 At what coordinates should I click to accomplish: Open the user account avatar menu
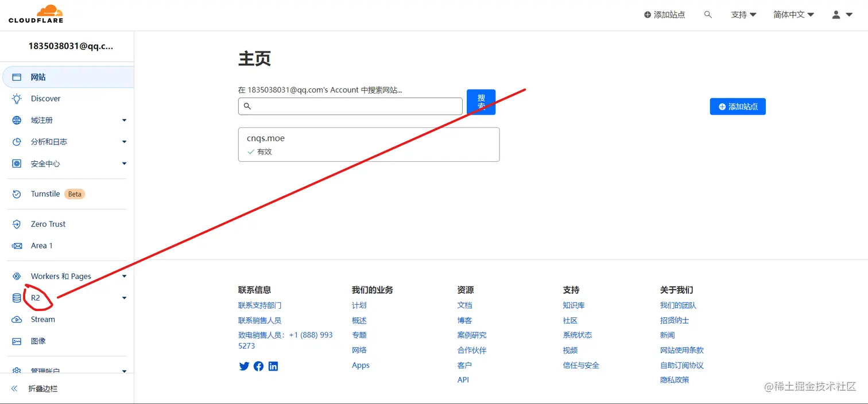(842, 15)
